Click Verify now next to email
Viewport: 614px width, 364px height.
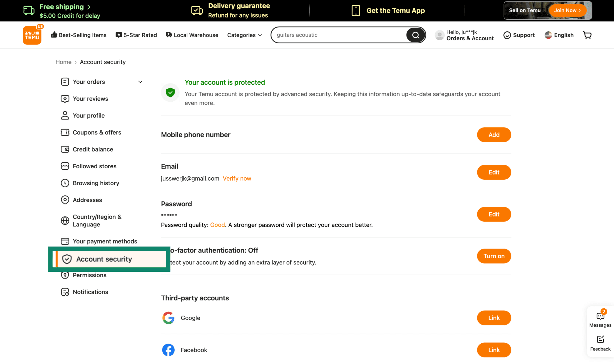237,178
